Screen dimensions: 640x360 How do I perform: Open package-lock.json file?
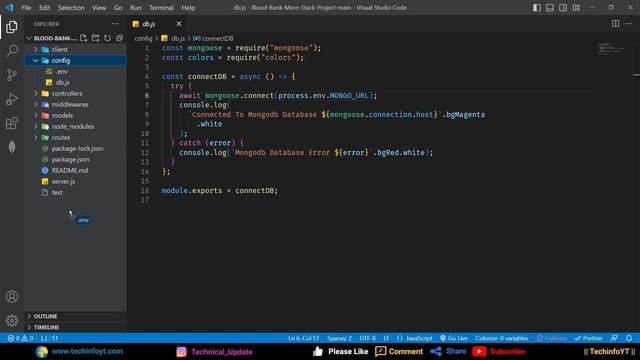76,149
